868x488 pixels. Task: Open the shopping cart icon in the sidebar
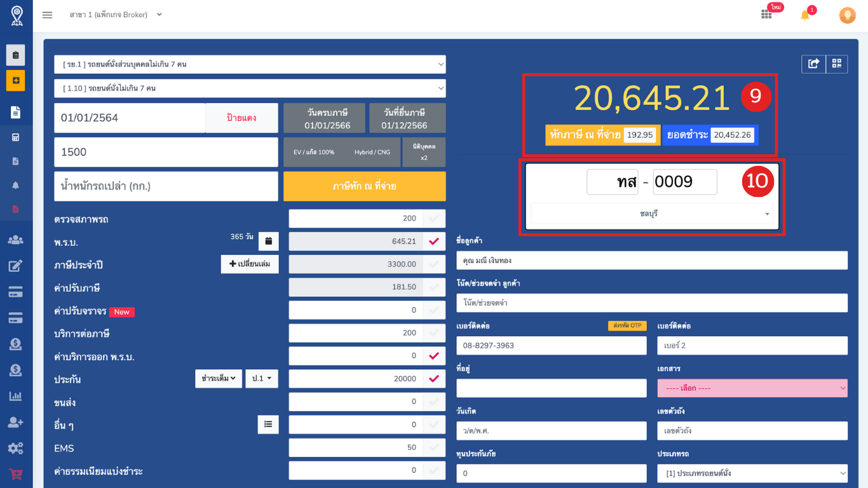(x=16, y=474)
